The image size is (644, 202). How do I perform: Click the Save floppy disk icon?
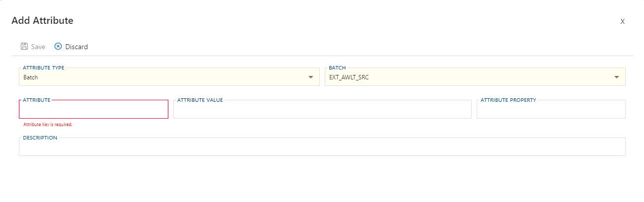[24, 47]
